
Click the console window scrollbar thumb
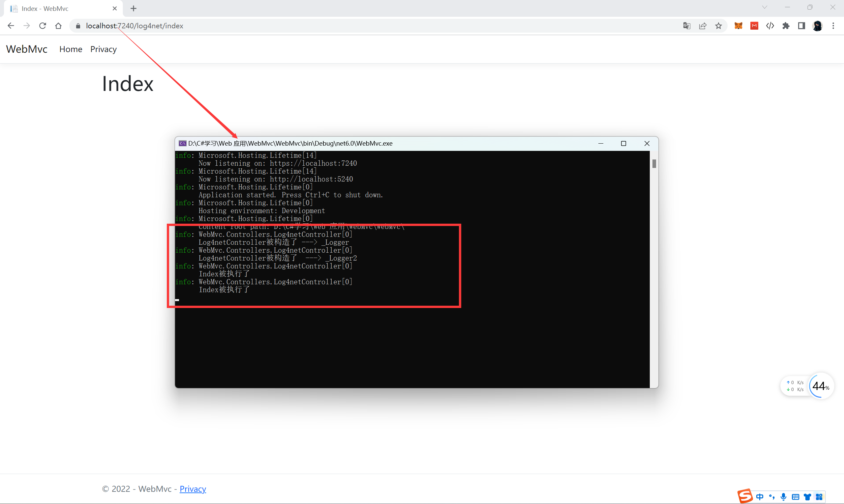click(654, 164)
